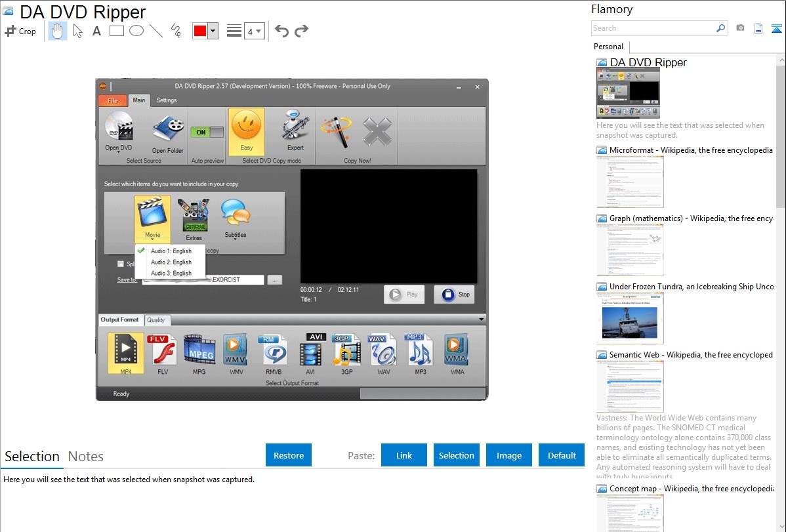Screen dimensions: 786x532
Task: Select the Main ribbon tab
Action: [139, 100]
